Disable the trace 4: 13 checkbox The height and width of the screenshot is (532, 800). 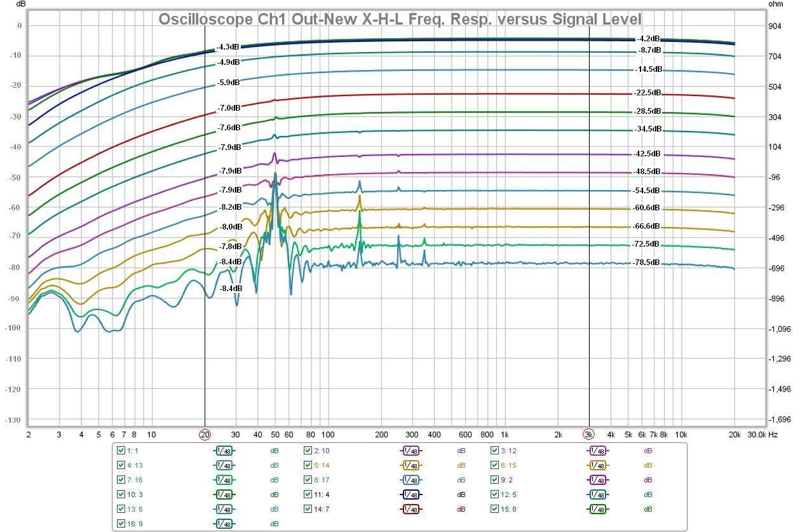tap(121, 465)
